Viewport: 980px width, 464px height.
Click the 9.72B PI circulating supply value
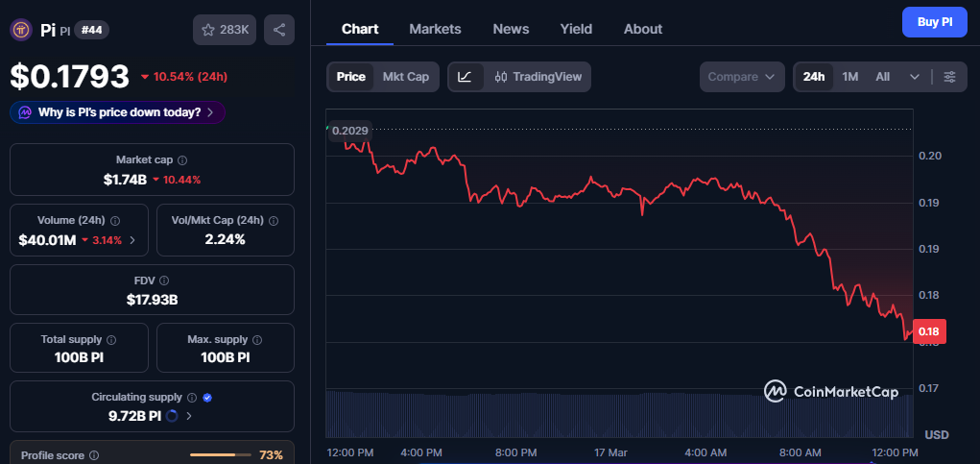point(135,415)
